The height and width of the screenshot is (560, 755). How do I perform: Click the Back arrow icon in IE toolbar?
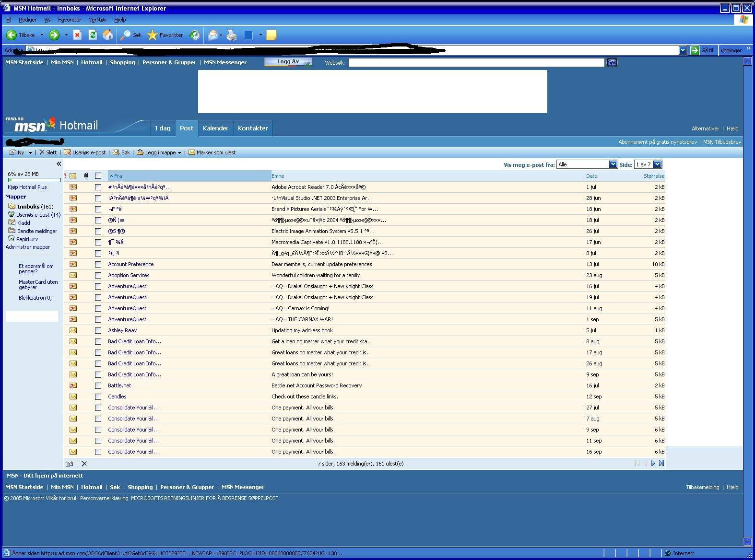click(12, 35)
